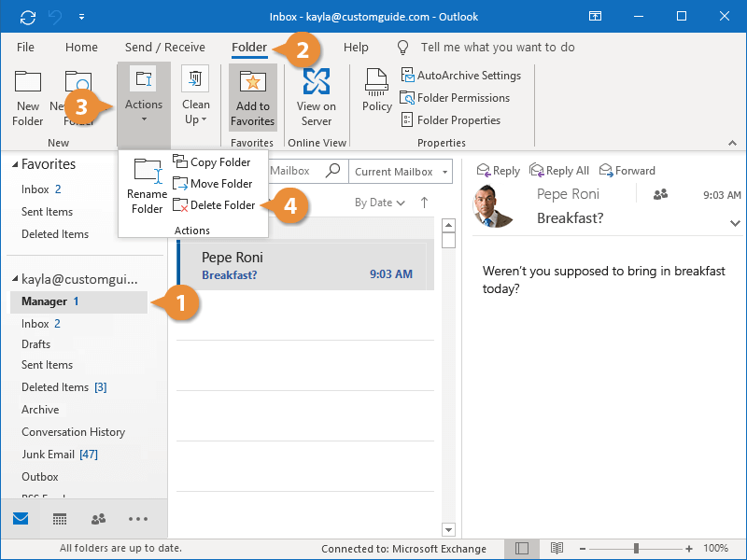Choose Move Folder from Actions menu
The height and width of the screenshot is (560, 747).
[x=213, y=184]
